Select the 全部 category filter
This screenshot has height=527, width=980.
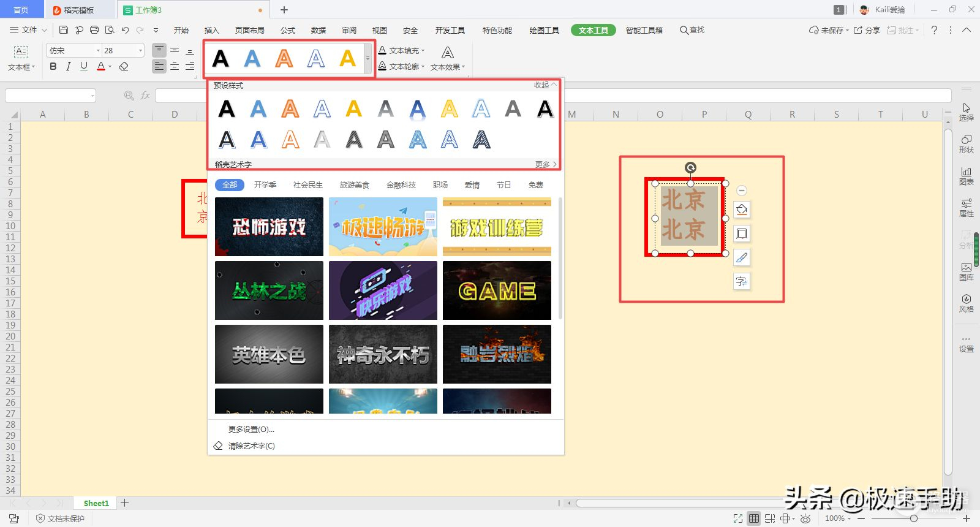230,185
